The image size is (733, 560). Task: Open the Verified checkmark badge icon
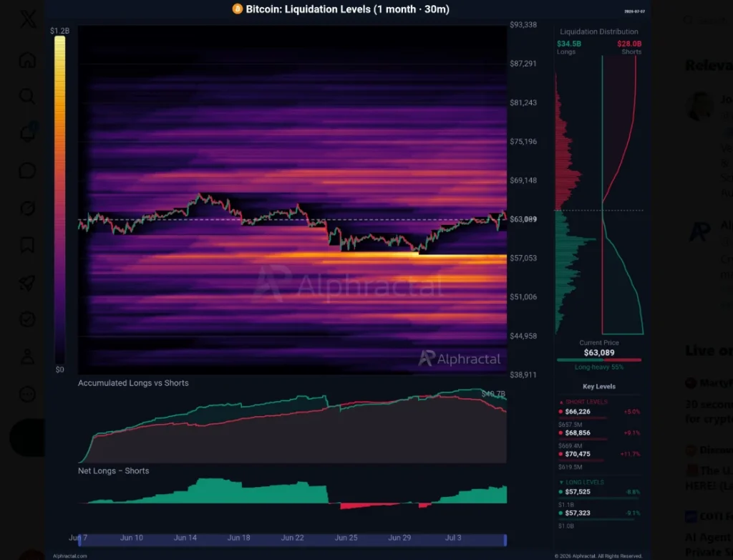(x=28, y=319)
